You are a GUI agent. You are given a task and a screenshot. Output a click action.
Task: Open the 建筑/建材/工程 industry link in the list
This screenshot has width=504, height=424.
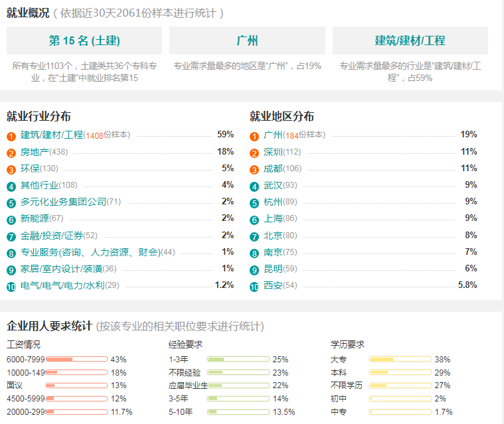click(52, 135)
